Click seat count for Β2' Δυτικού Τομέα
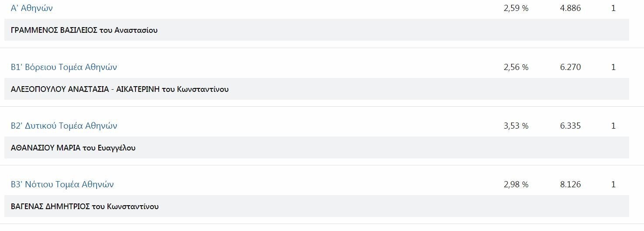The image size is (644, 231). [x=613, y=126]
